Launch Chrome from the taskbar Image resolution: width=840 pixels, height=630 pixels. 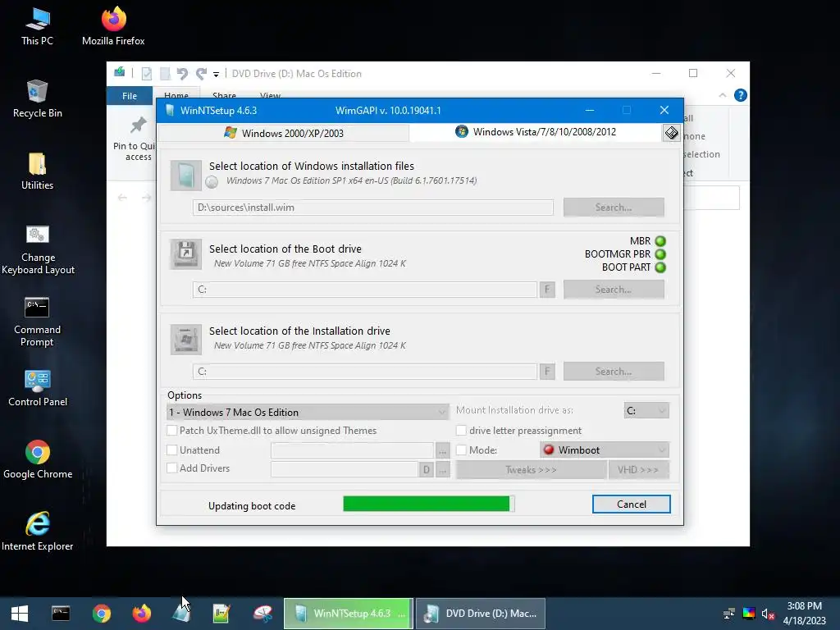(x=101, y=614)
